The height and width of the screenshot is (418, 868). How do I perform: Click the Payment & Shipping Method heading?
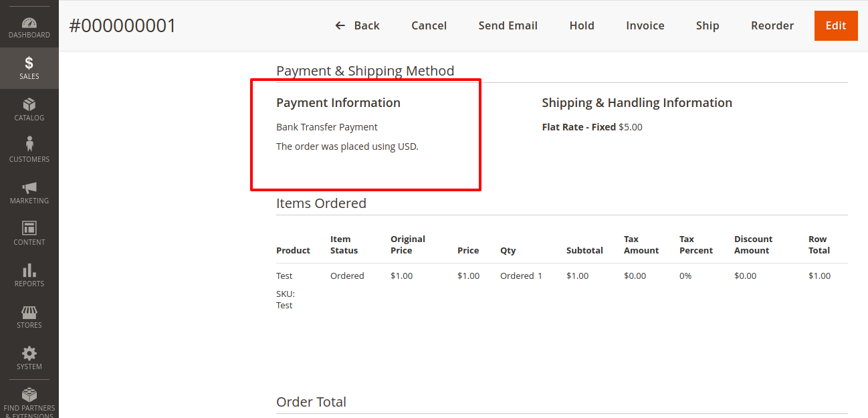click(x=365, y=71)
